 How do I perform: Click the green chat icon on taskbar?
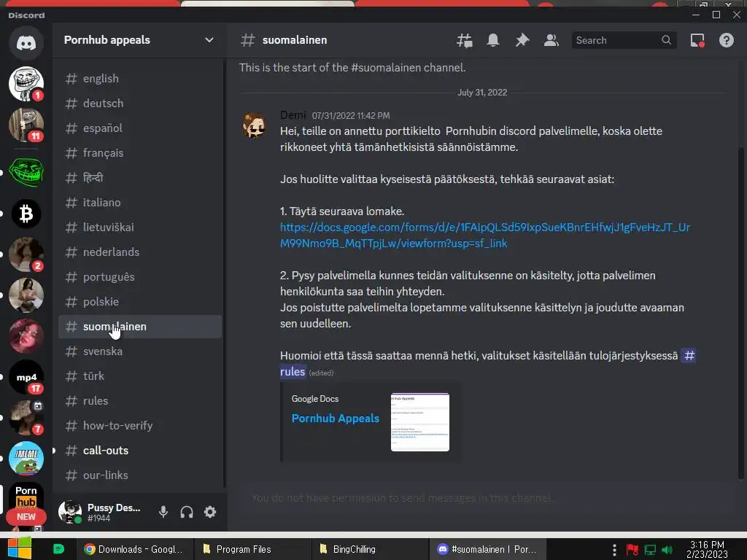58,549
